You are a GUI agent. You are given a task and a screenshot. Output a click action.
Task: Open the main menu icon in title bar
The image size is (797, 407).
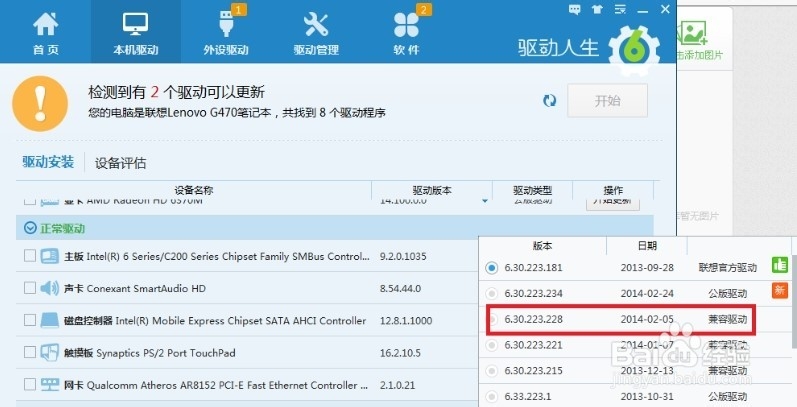coord(620,9)
